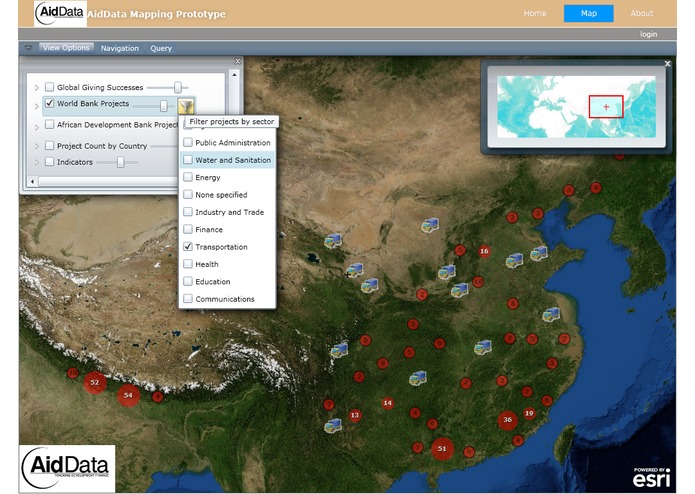Click the esri logo on the map
Screen dimensions: 695x494
click(651, 478)
